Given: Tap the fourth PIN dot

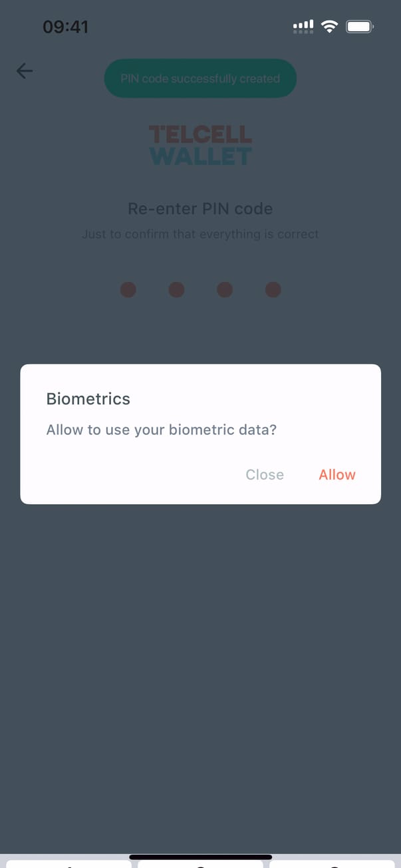Looking at the screenshot, I should (273, 289).
